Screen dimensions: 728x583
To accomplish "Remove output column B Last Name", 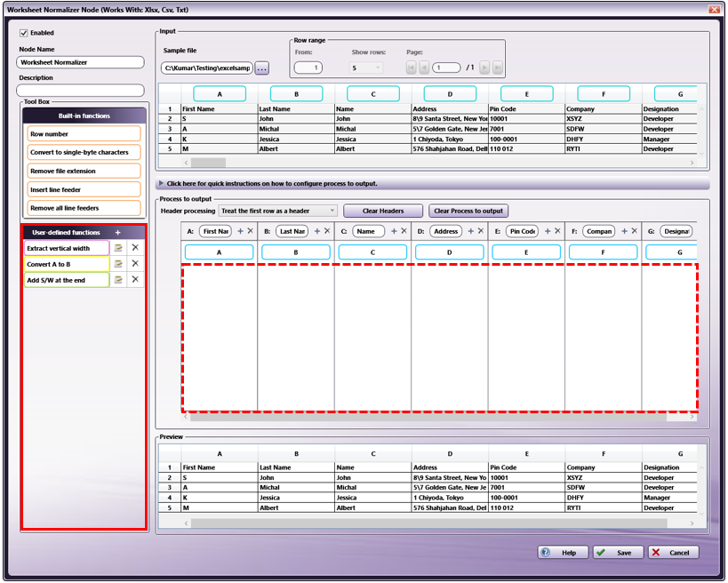I will point(327,231).
